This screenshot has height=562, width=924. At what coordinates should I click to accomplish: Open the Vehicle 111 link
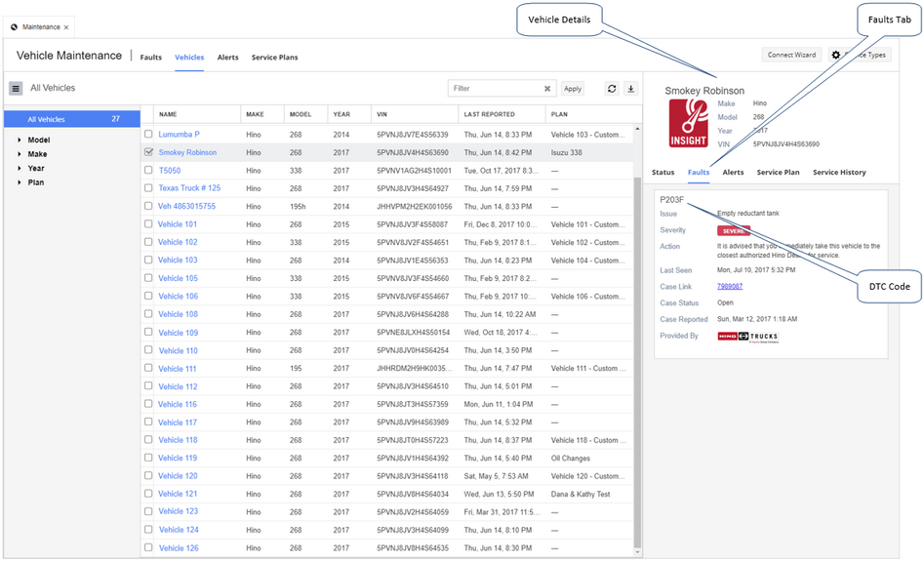tap(178, 368)
